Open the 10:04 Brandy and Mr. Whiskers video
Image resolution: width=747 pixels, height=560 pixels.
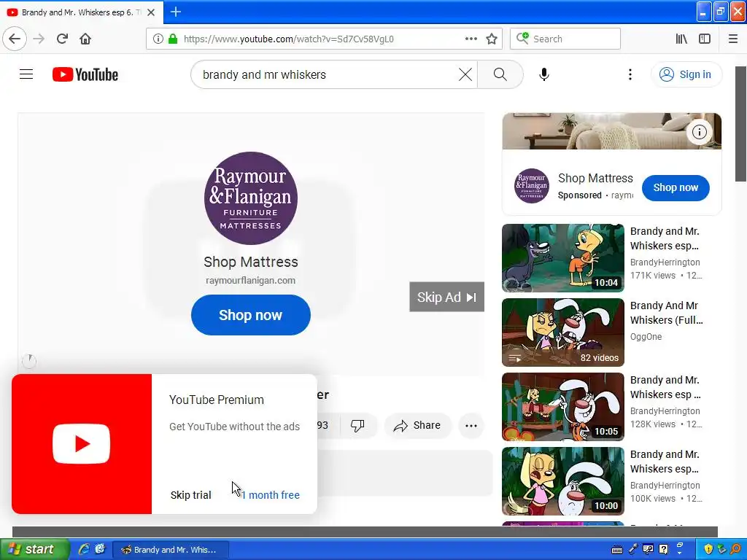coord(563,257)
